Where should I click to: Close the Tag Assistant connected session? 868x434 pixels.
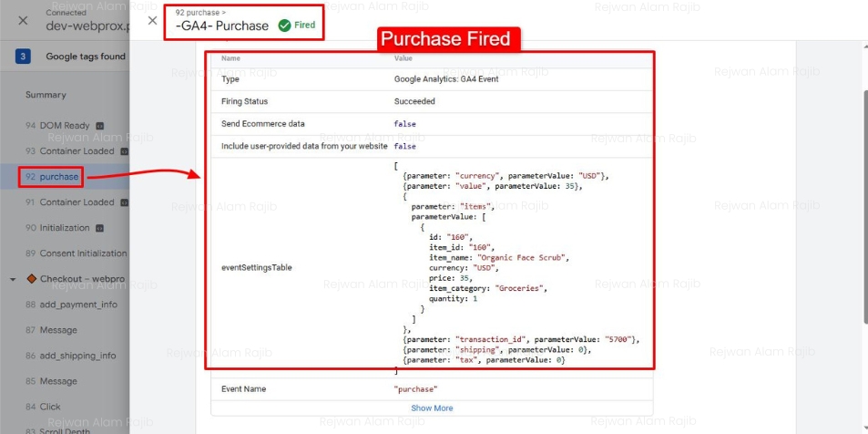tap(23, 20)
